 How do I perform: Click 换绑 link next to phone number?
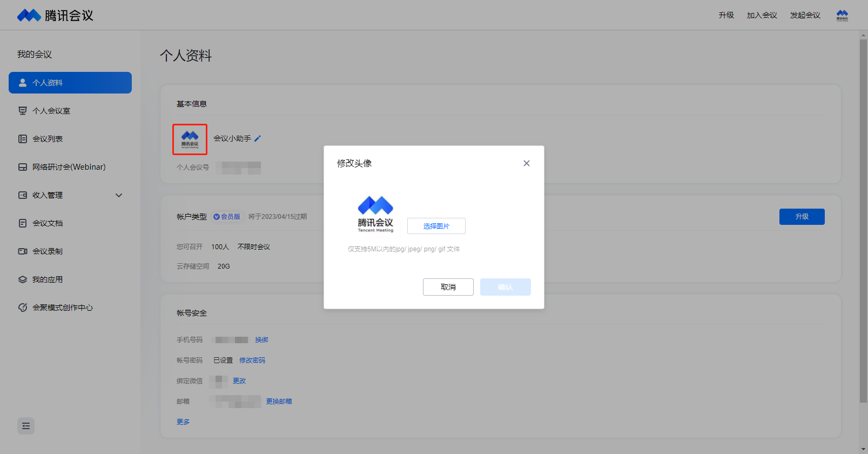click(262, 340)
